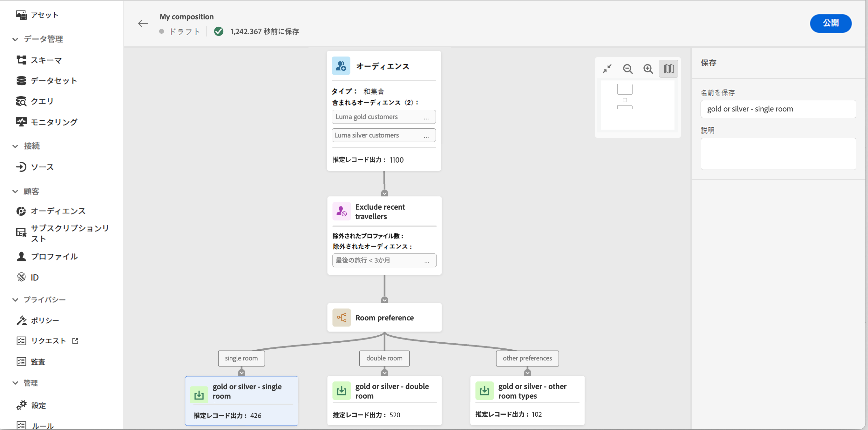Collapse the データ管理 section

click(x=15, y=39)
